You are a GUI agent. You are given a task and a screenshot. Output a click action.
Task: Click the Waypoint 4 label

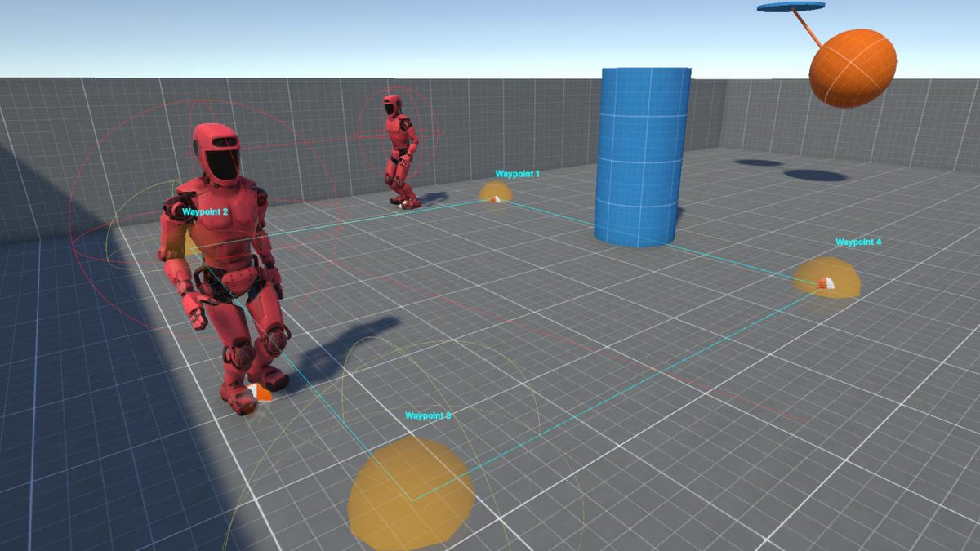click(x=858, y=242)
